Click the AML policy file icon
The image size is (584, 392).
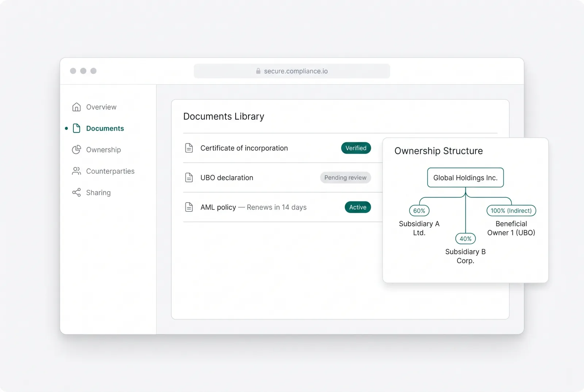point(189,207)
